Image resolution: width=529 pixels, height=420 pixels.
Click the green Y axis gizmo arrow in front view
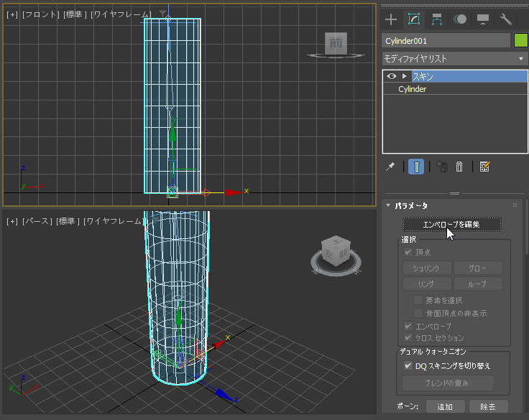pos(172,131)
